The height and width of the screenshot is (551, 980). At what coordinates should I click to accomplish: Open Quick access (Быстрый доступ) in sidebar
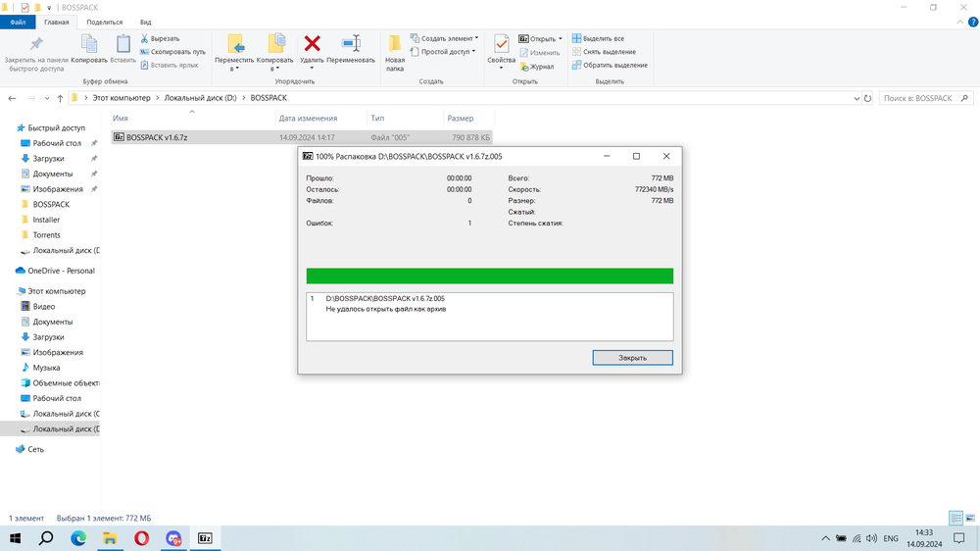click(56, 127)
